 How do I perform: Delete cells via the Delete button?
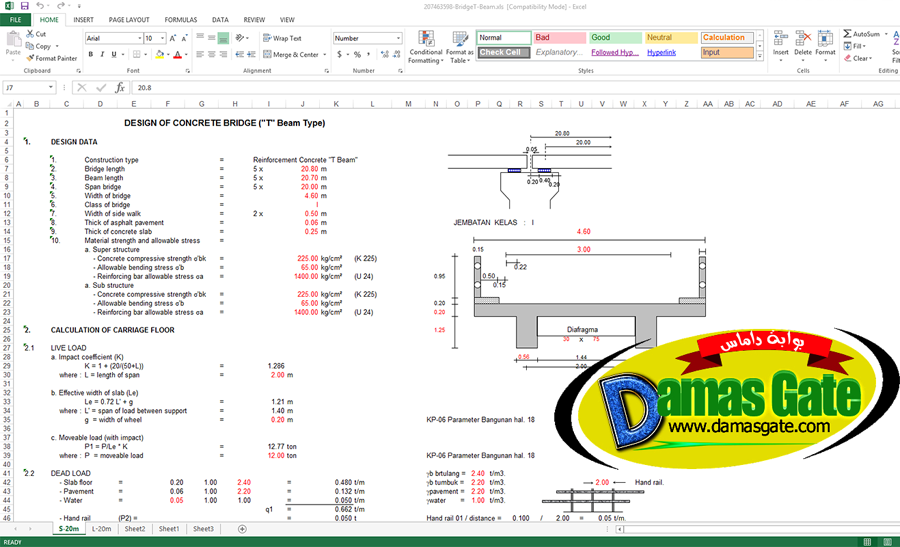(803, 45)
